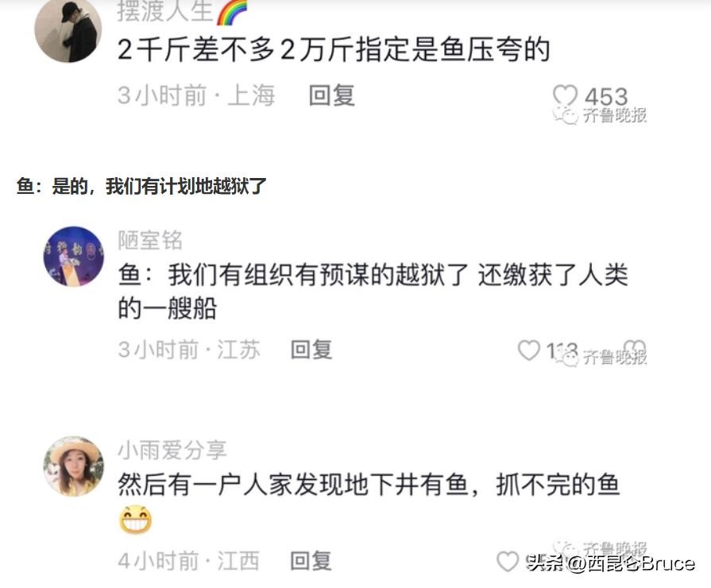Image resolution: width=711 pixels, height=588 pixels.
Task: Reply to the comment from 上海
Action: pos(332,95)
